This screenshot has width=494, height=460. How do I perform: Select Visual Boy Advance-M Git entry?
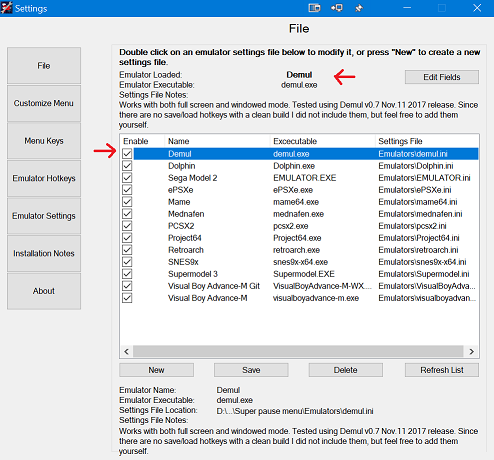(214, 286)
